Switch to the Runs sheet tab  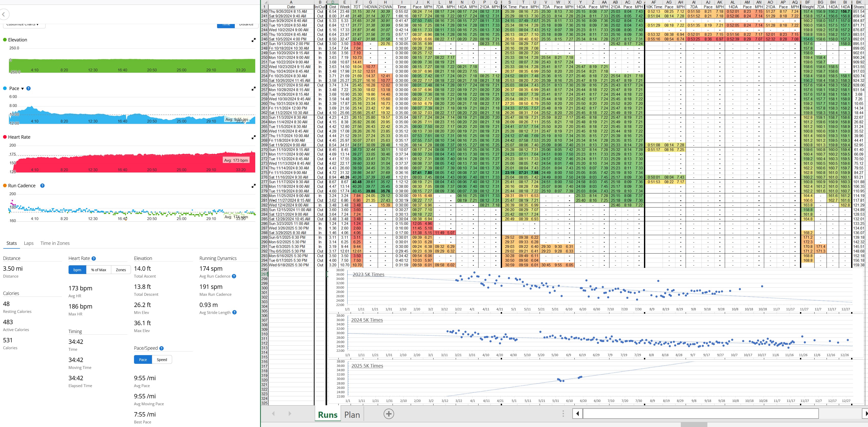click(328, 414)
